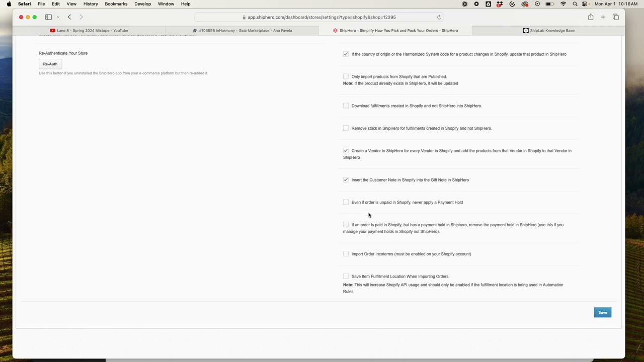Image resolution: width=644 pixels, height=362 pixels.
Task: Go back with the back arrow
Action: [69, 17]
